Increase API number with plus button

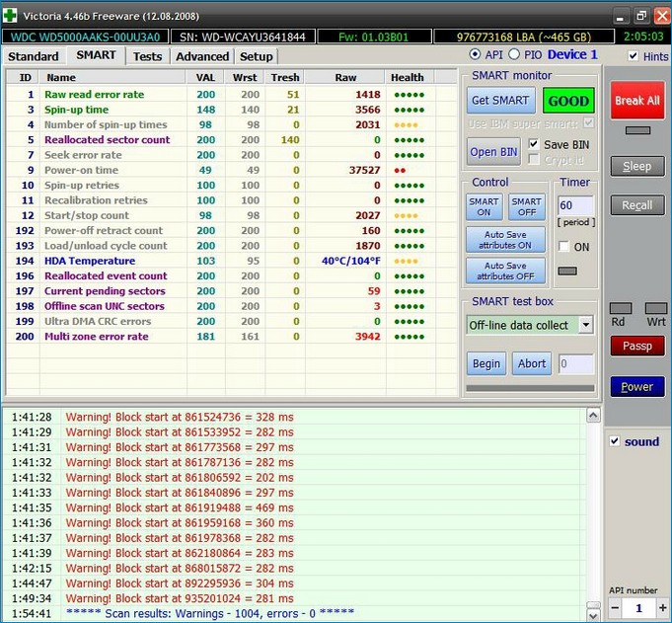coord(661,608)
